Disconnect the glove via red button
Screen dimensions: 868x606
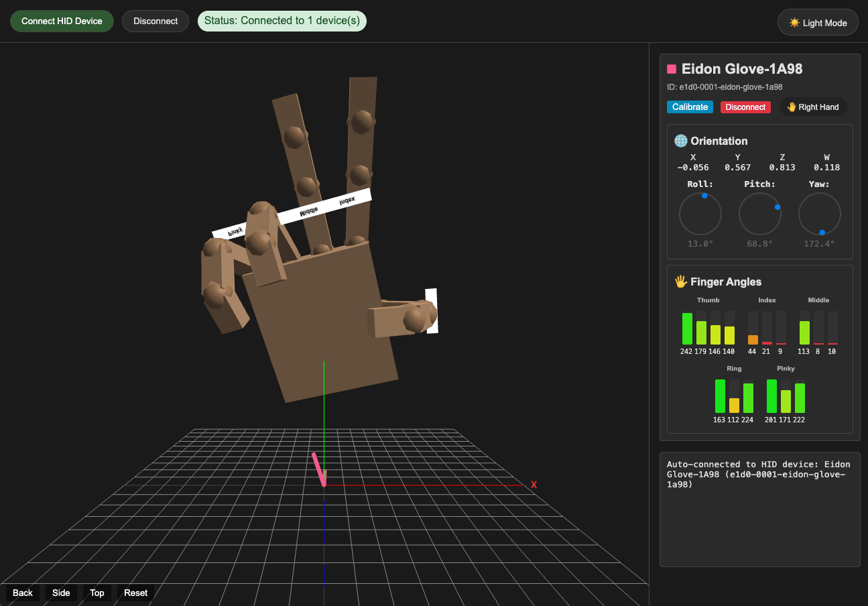[745, 107]
